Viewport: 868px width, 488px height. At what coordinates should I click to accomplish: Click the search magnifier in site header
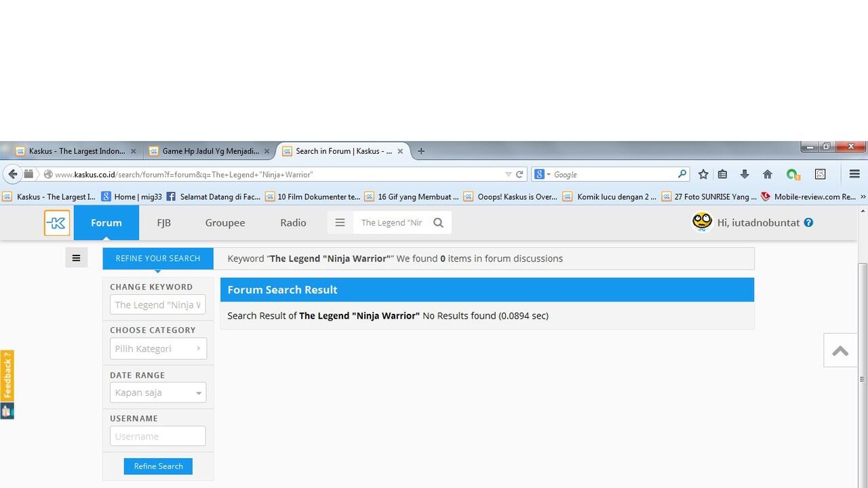click(x=438, y=222)
